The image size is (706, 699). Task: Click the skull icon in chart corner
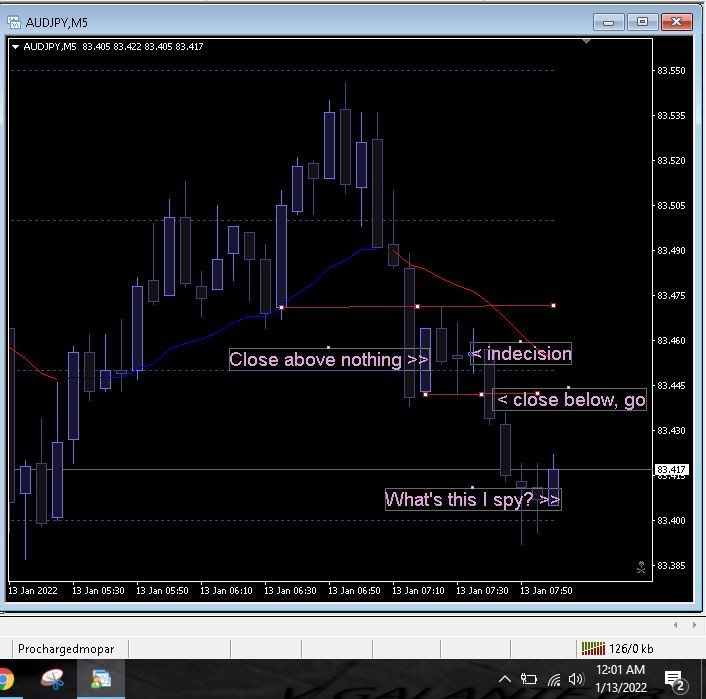[641, 567]
